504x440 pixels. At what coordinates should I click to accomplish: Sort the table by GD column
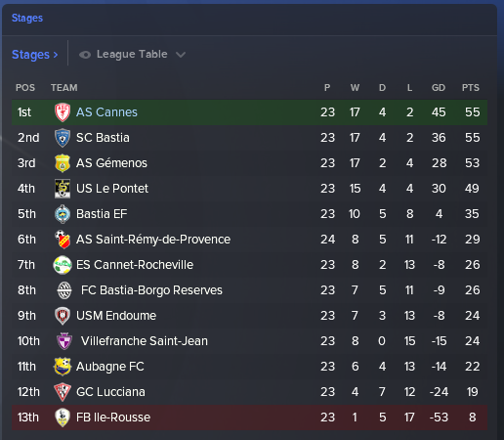click(439, 88)
